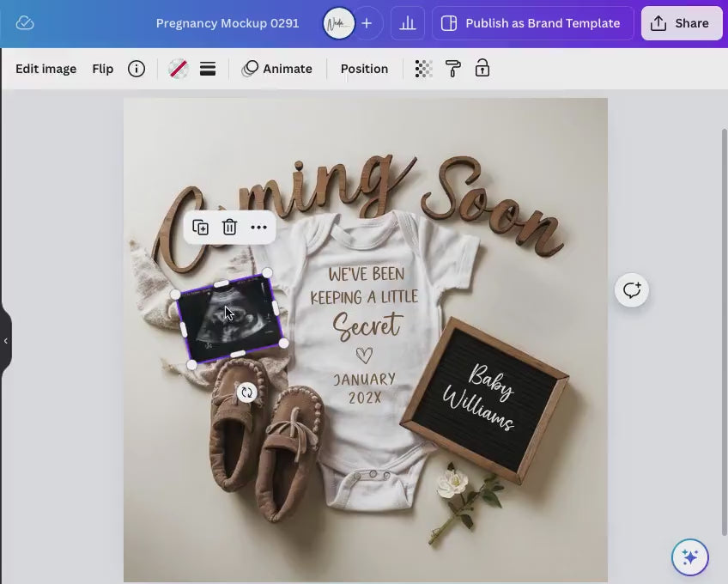This screenshot has height=584, width=728.
Task: Click the vertical scrollbar on the right
Action: pyautogui.click(x=725, y=332)
